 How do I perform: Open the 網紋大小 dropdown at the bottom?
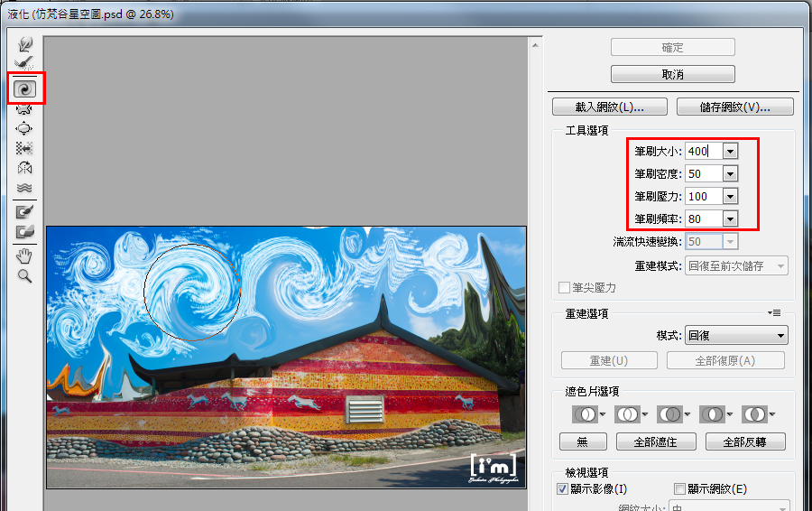[729, 506]
